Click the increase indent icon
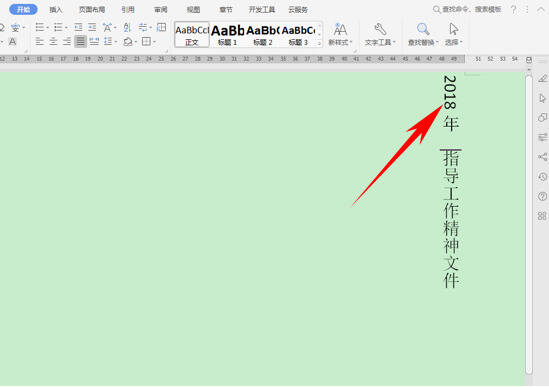This screenshot has width=549, height=387. point(92,27)
